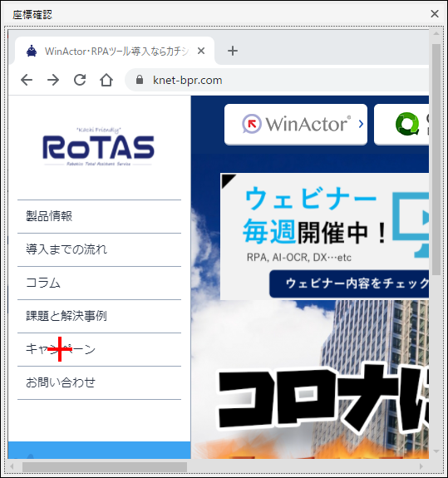Open 製品情報 menu item
This screenshot has height=478, width=448.
click(x=100, y=216)
